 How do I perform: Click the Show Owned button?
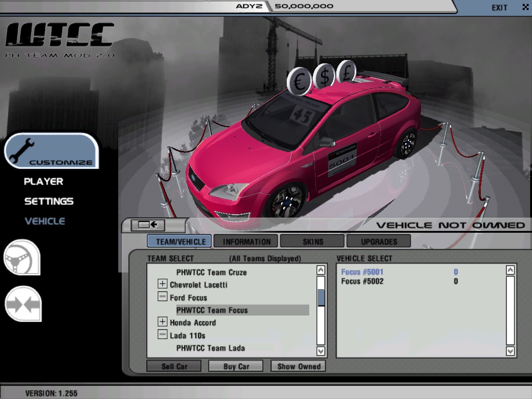point(298,366)
